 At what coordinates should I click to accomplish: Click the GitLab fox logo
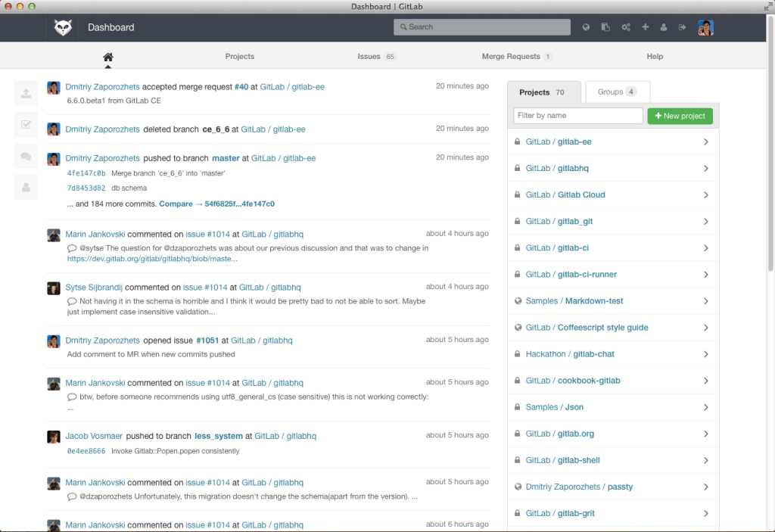(63, 27)
